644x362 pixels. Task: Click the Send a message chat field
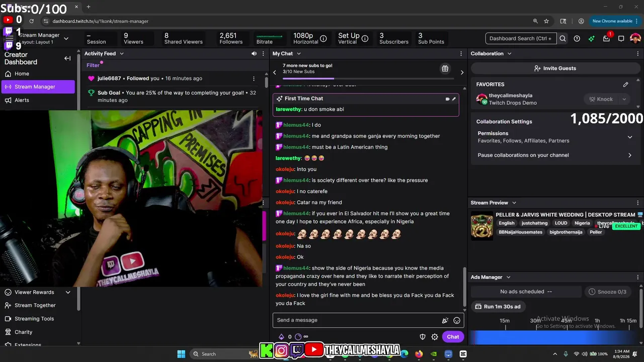click(357, 320)
